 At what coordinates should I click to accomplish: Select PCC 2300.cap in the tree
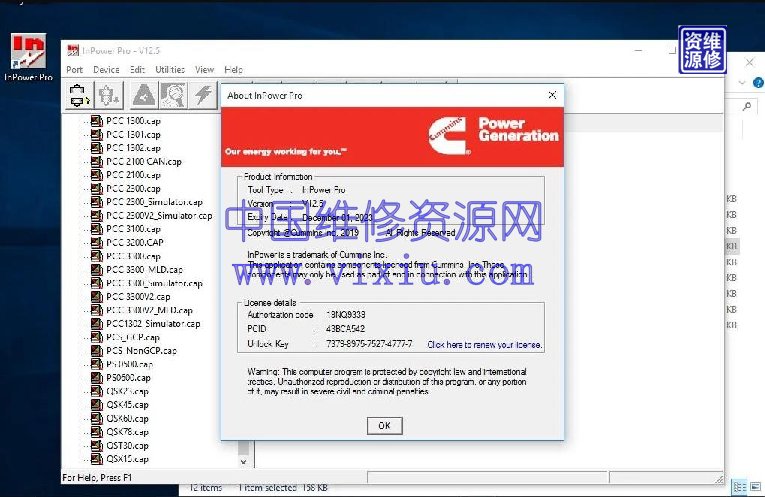133,188
